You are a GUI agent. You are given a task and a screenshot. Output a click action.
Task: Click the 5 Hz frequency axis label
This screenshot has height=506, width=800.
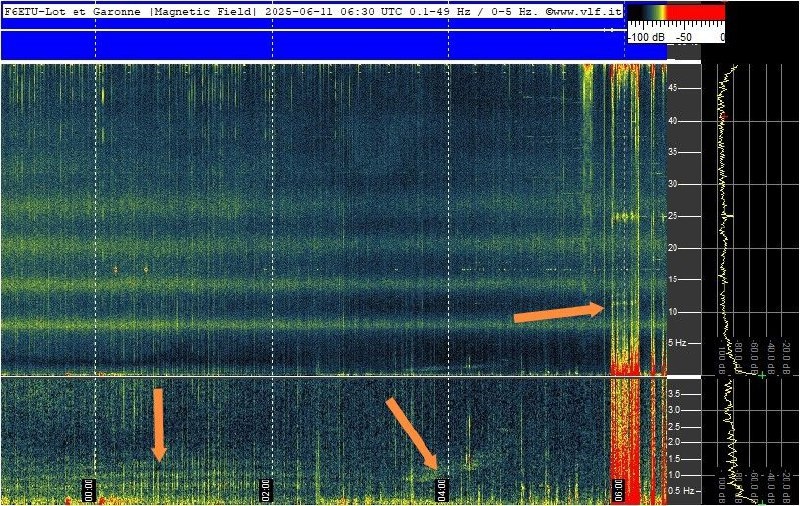tap(677, 343)
